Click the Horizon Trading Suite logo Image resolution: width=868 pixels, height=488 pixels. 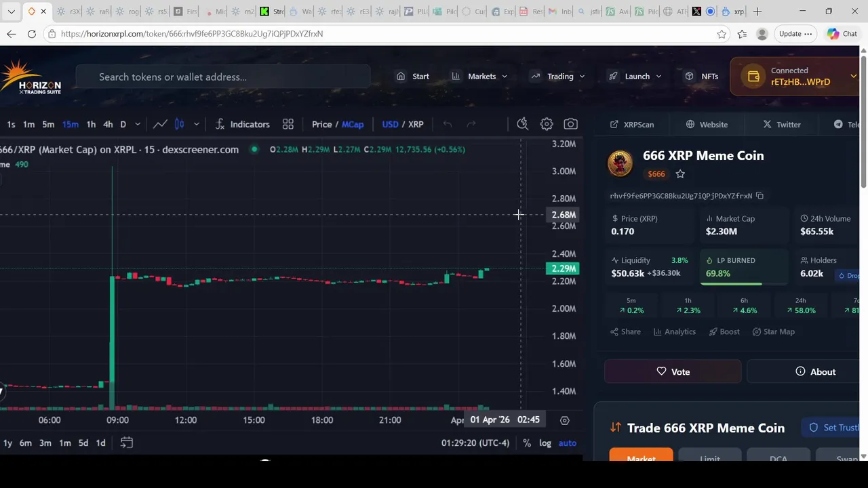31,77
